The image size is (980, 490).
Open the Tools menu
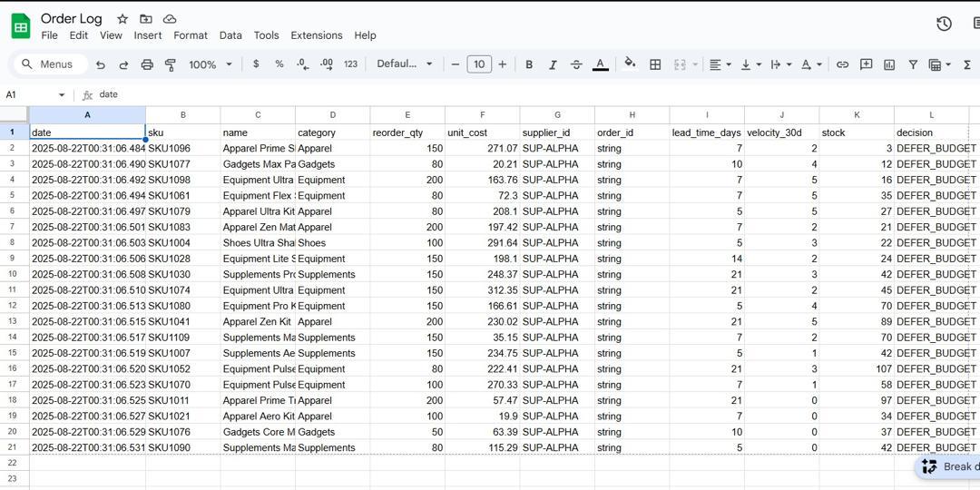click(x=266, y=35)
